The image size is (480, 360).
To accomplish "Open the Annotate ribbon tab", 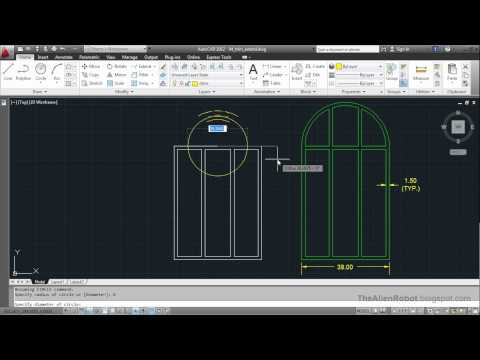I will click(x=64, y=57).
